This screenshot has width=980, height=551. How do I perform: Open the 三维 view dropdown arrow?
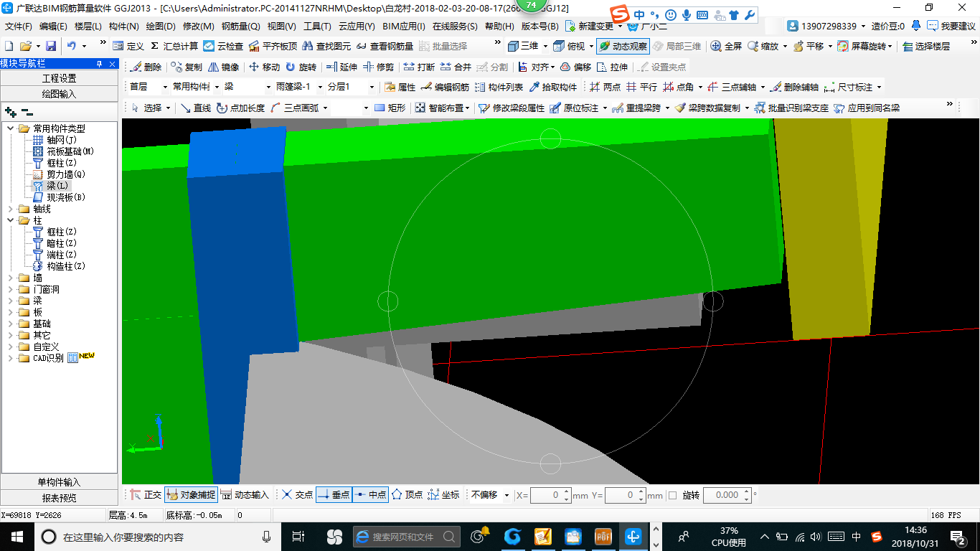point(545,46)
